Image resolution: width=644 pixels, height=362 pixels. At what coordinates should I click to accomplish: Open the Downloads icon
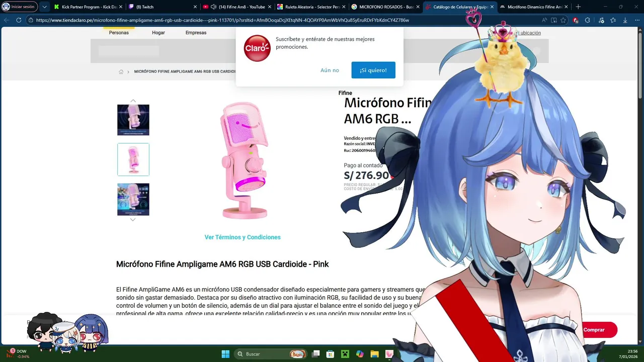pyautogui.click(x=625, y=20)
